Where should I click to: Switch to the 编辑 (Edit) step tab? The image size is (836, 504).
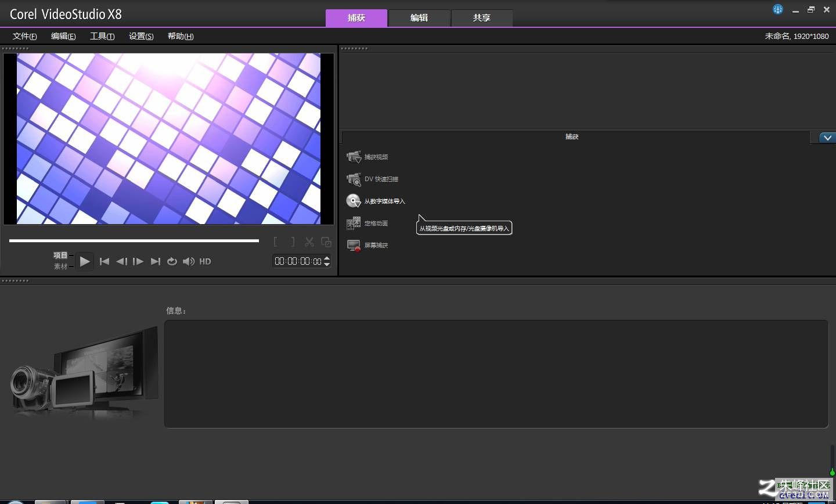coord(419,18)
